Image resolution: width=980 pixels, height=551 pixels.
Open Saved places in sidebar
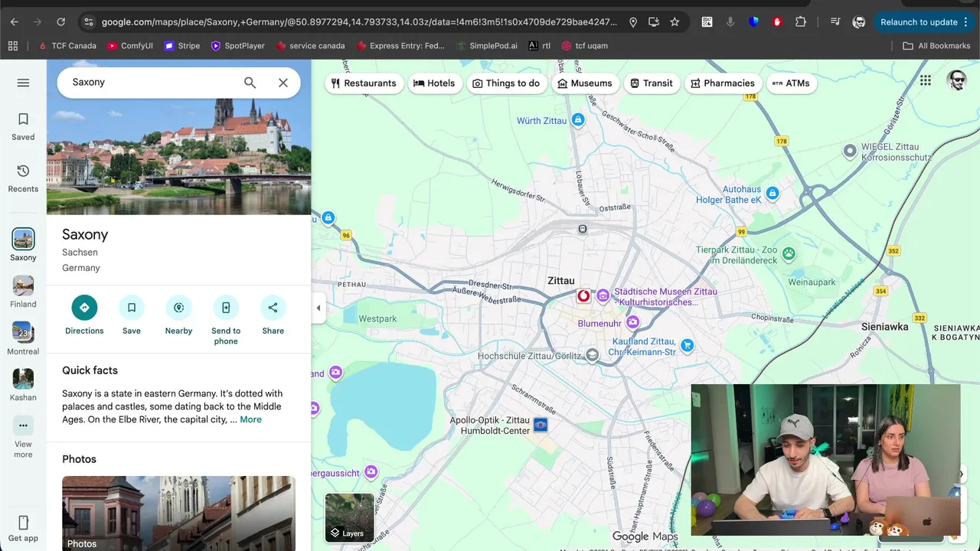(x=23, y=127)
